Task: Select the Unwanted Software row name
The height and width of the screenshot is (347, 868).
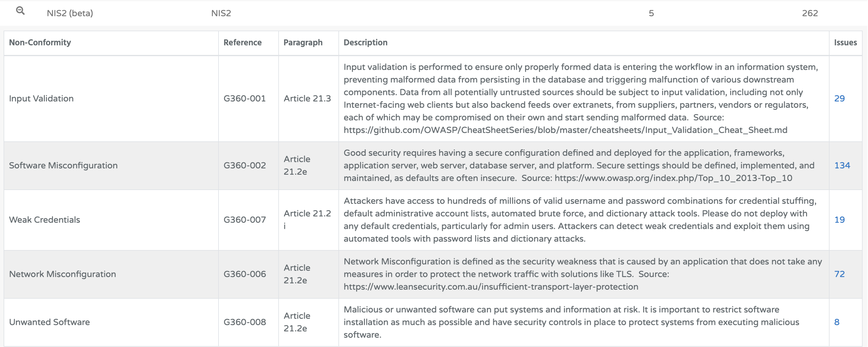Action: click(49, 322)
